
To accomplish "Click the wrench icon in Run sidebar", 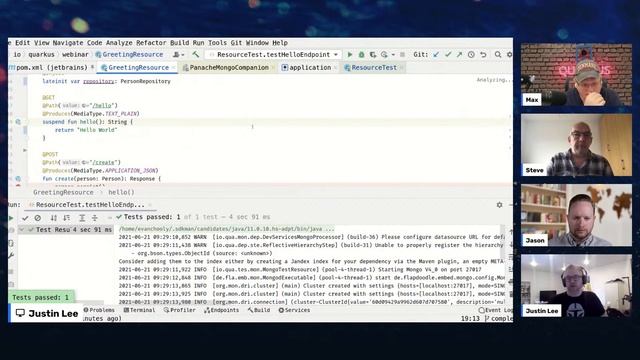I will pyautogui.click(x=11, y=256).
